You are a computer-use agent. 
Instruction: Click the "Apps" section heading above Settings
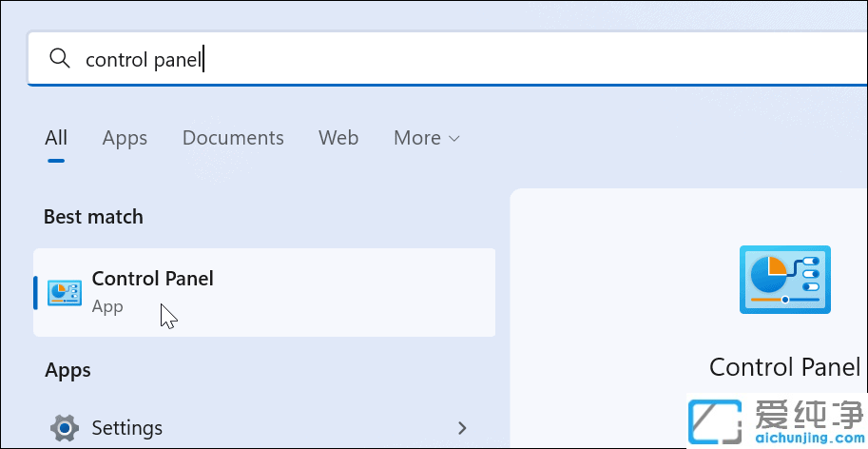(x=68, y=370)
